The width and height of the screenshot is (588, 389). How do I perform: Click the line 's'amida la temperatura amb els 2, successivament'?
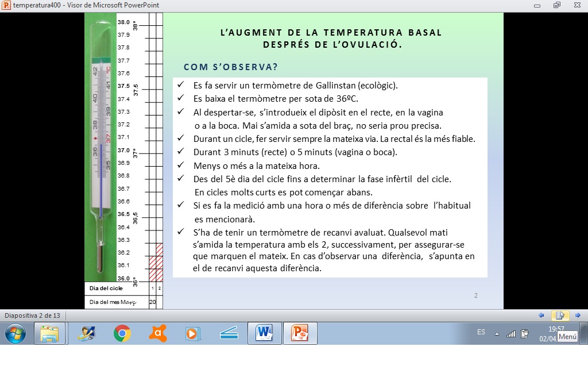click(328, 245)
